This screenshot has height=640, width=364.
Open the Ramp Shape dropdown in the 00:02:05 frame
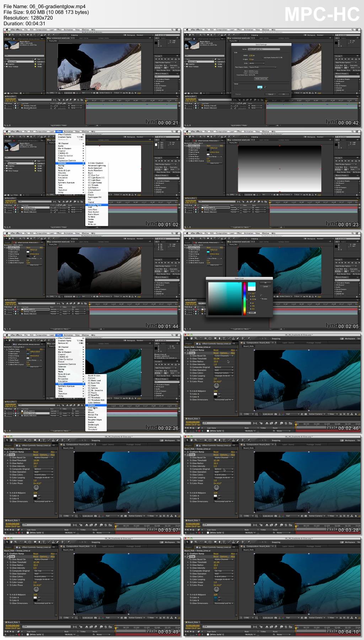(214, 258)
